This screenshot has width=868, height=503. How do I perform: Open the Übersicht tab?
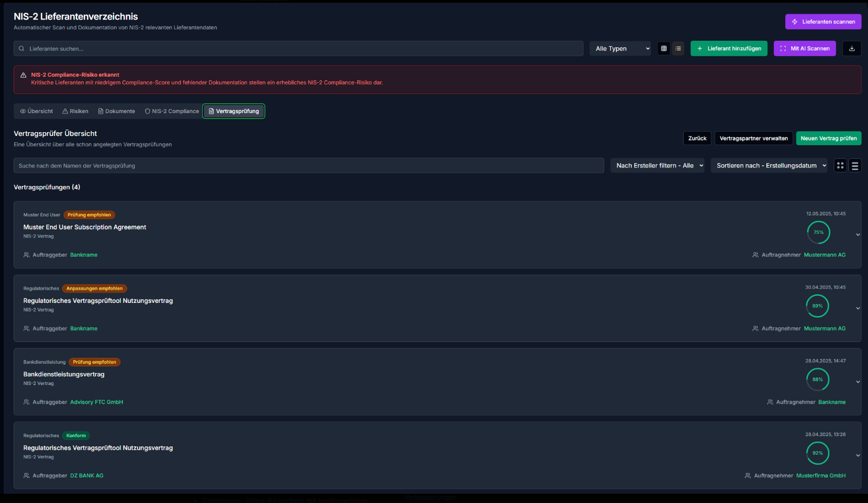point(36,111)
